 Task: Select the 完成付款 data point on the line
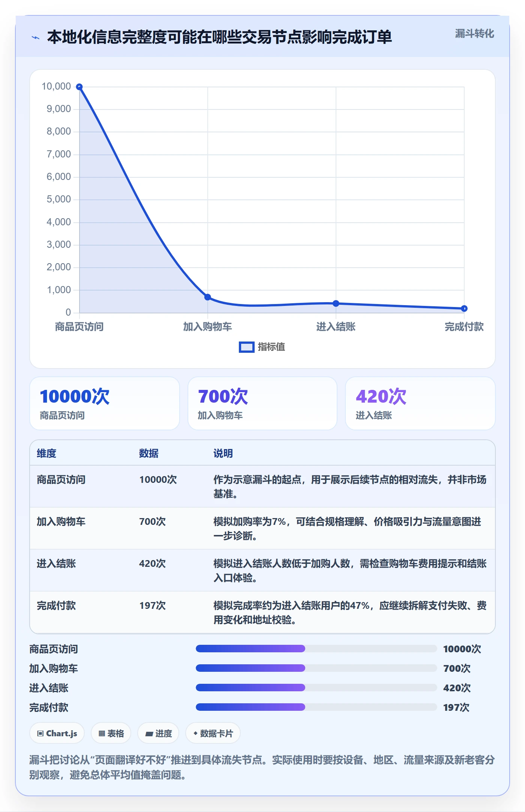click(464, 309)
